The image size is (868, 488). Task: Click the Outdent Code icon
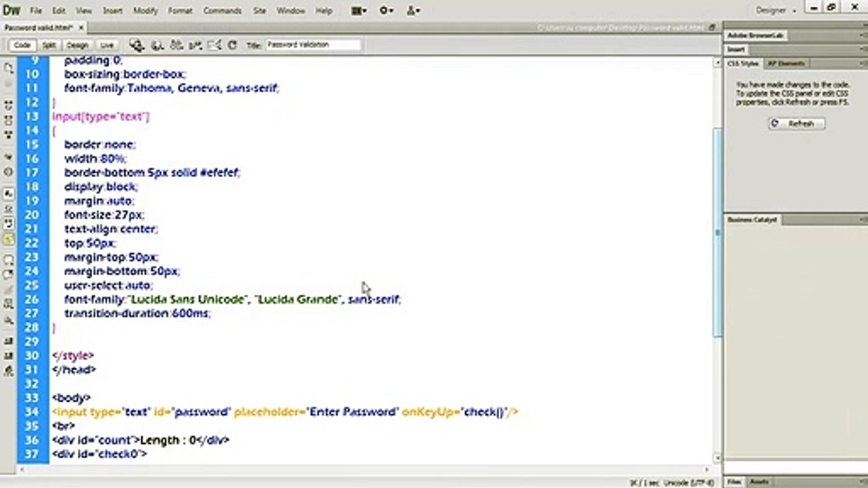point(9,356)
